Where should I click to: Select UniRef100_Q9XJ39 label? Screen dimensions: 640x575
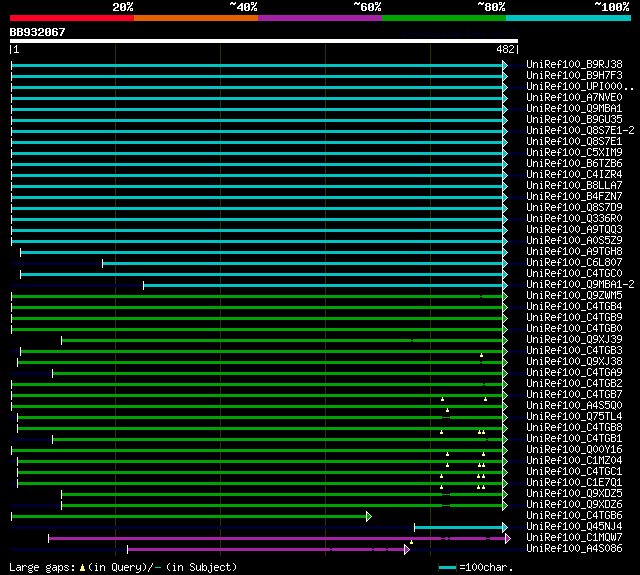coord(574,340)
